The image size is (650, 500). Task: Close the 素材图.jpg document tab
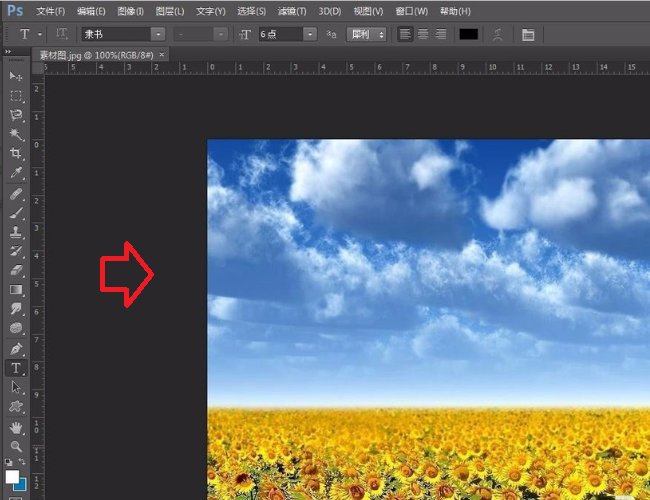[162, 53]
